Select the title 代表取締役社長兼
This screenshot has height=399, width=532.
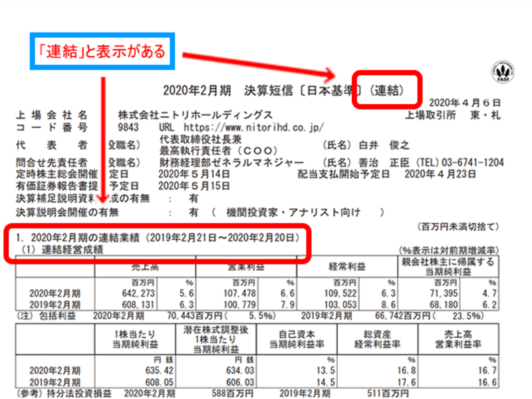click(x=201, y=140)
